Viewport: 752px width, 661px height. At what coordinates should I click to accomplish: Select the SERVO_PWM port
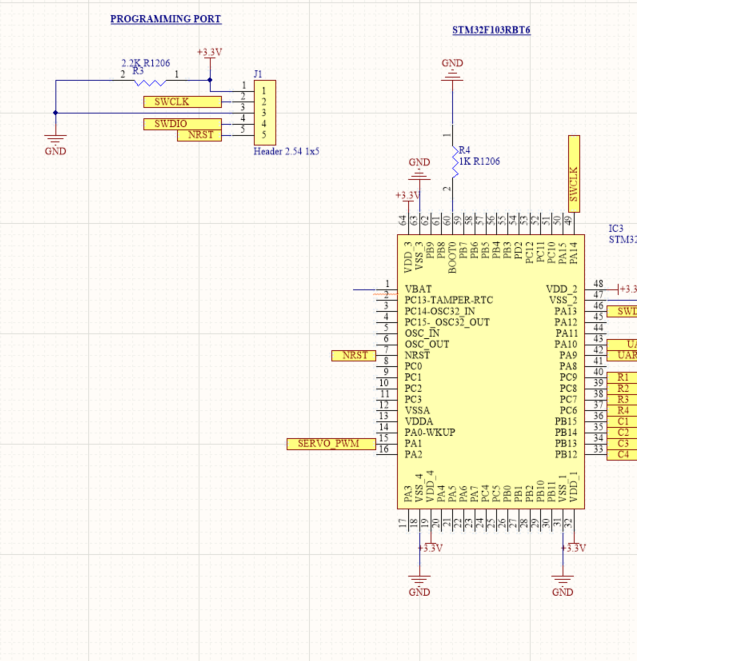coord(331,444)
